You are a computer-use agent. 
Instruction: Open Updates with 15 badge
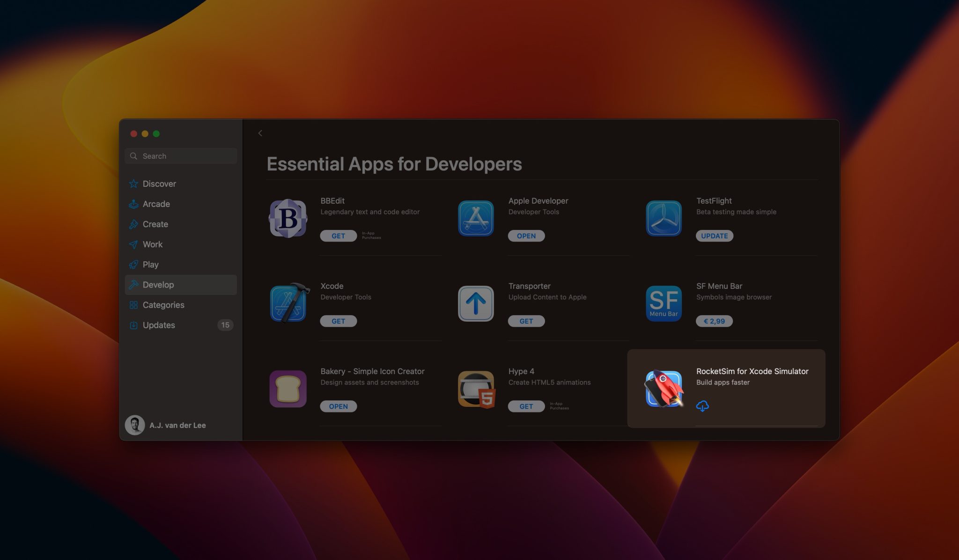(181, 325)
